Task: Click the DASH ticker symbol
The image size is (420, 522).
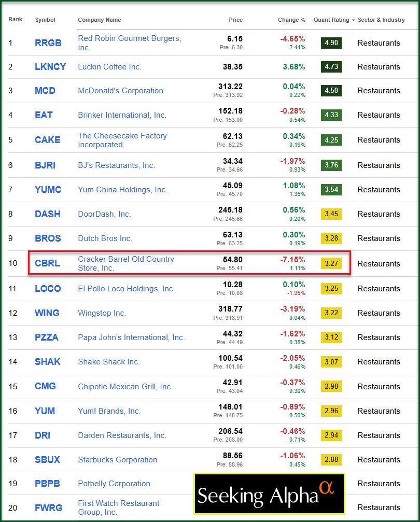Action: pos(47,214)
